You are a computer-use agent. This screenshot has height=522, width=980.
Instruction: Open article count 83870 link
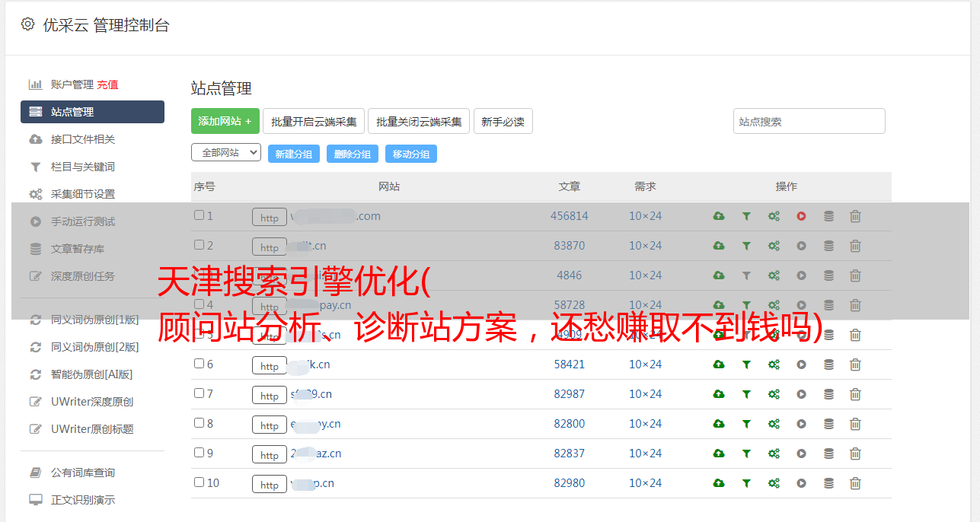[x=570, y=246]
